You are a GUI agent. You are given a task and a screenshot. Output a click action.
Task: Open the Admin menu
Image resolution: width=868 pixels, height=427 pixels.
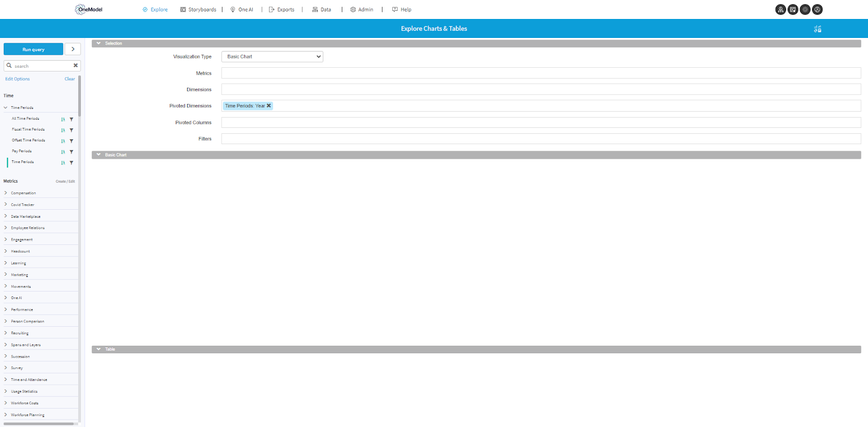click(x=362, y=9)
